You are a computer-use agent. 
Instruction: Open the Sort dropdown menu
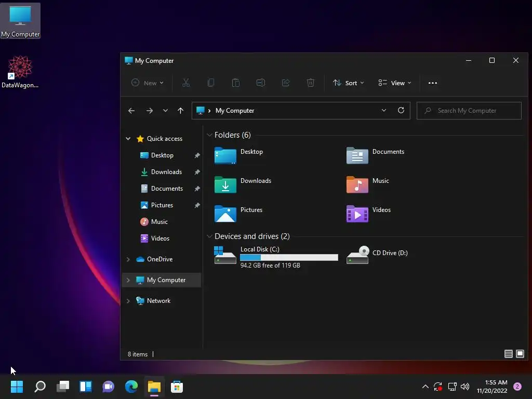click(349, 83)
